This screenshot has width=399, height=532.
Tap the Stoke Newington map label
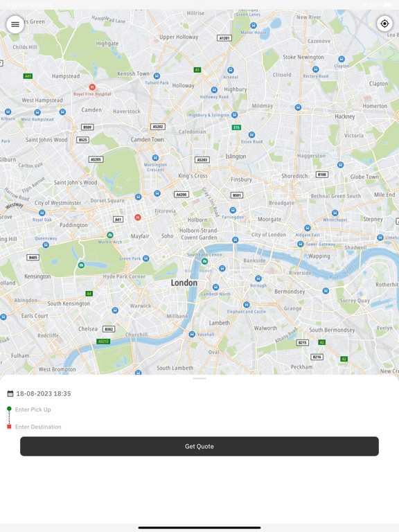pos(303,57)
